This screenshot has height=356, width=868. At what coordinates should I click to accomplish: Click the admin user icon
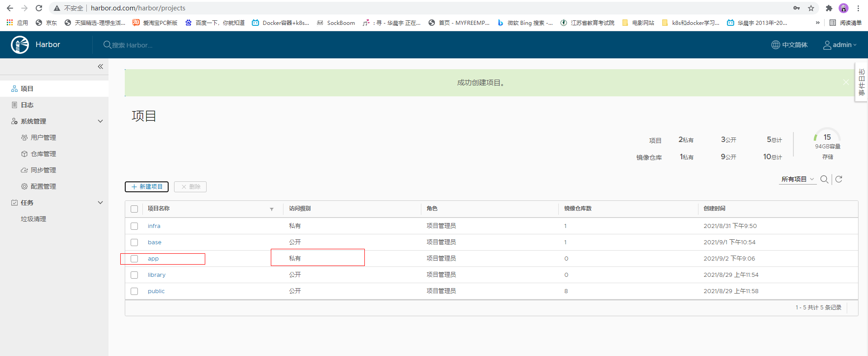click(x=827, y=45)
